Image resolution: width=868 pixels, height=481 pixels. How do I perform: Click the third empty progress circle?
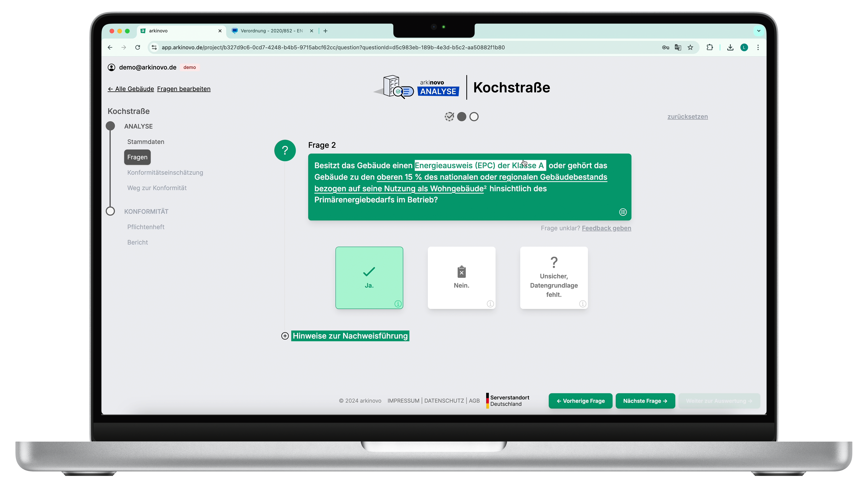474,117
